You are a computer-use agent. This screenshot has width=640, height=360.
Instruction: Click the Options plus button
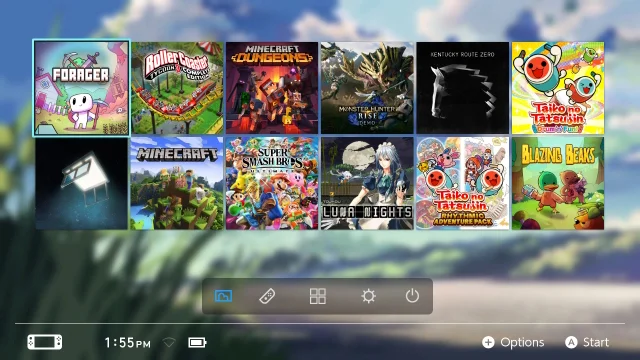pos(513,342)
